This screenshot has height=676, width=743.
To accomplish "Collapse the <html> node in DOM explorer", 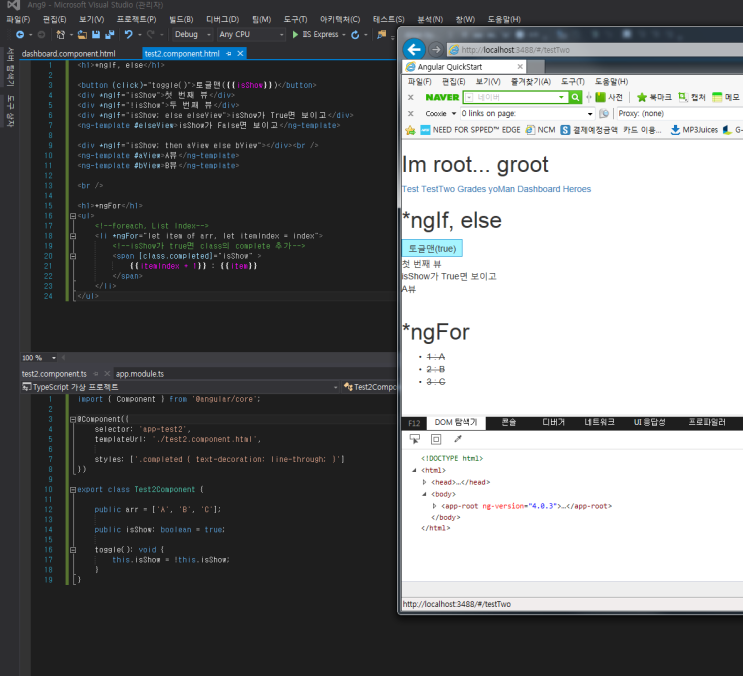I will pyautogui.click(x=414, y=470).
